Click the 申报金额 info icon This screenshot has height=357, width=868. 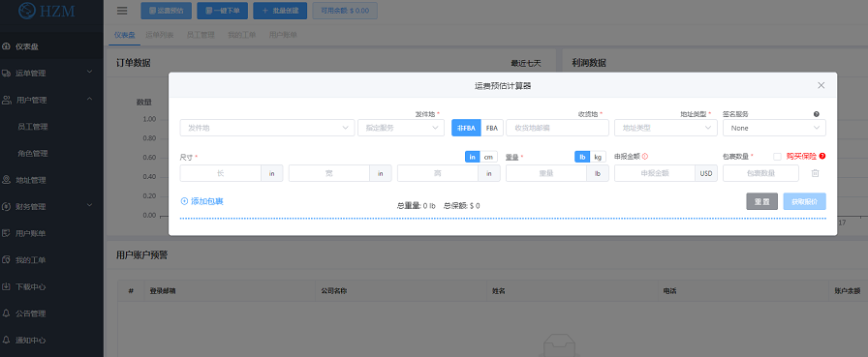click(645, 157)
